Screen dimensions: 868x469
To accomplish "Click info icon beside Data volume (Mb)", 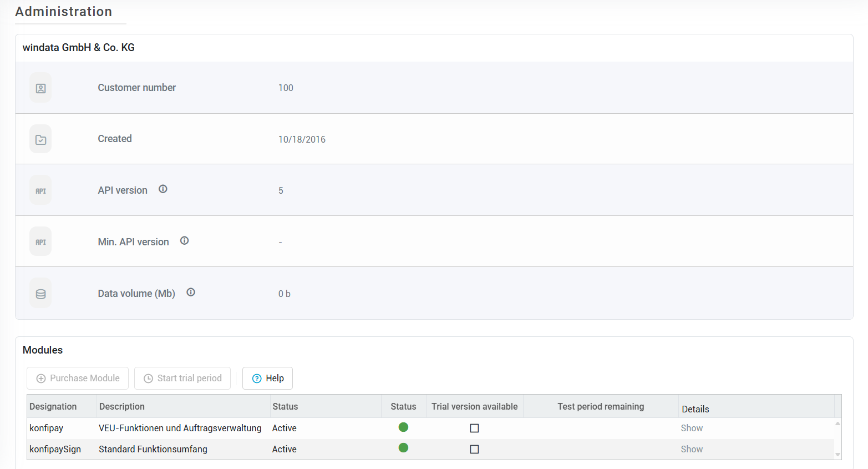I will tap(191, 293).
